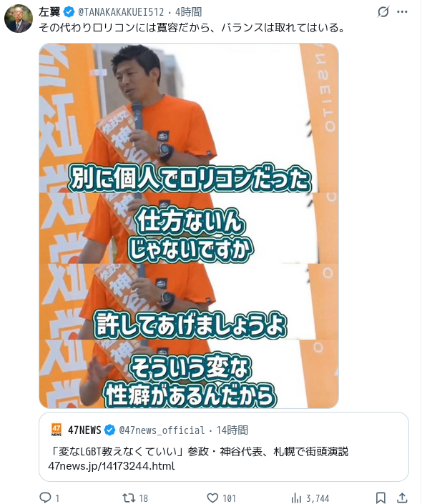Like the post with heart icon
This screenshot has width=427, height=504.
click(212, 498)
